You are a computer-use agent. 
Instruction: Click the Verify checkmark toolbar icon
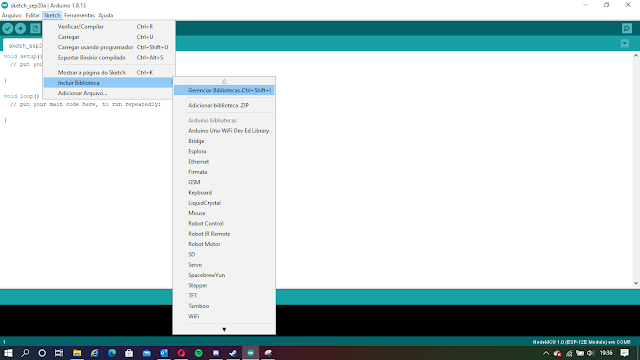click(x=8, y=28)
